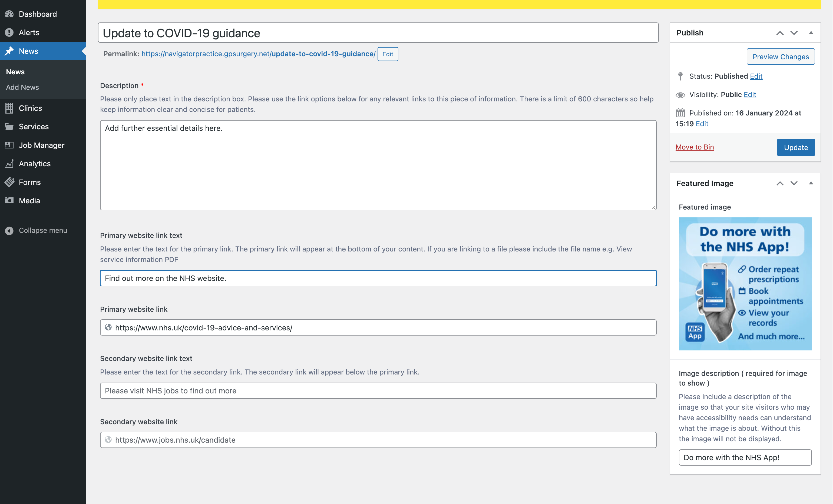This screenshot has height=504, width=833.
Task: Click the Image description field
Action: pos(745,457)
